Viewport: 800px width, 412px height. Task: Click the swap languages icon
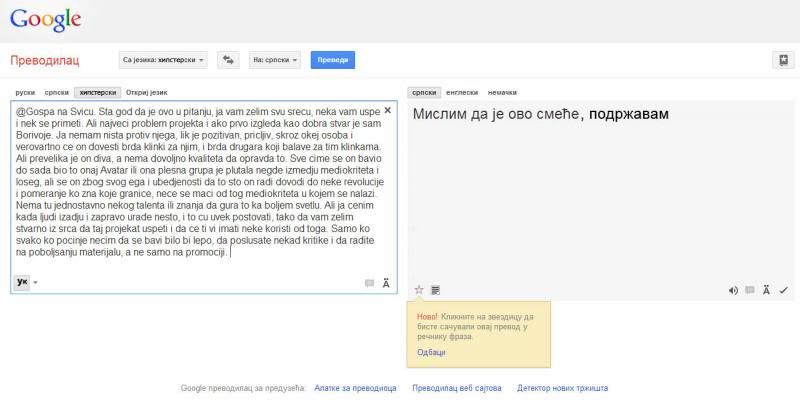pos(227,60)
